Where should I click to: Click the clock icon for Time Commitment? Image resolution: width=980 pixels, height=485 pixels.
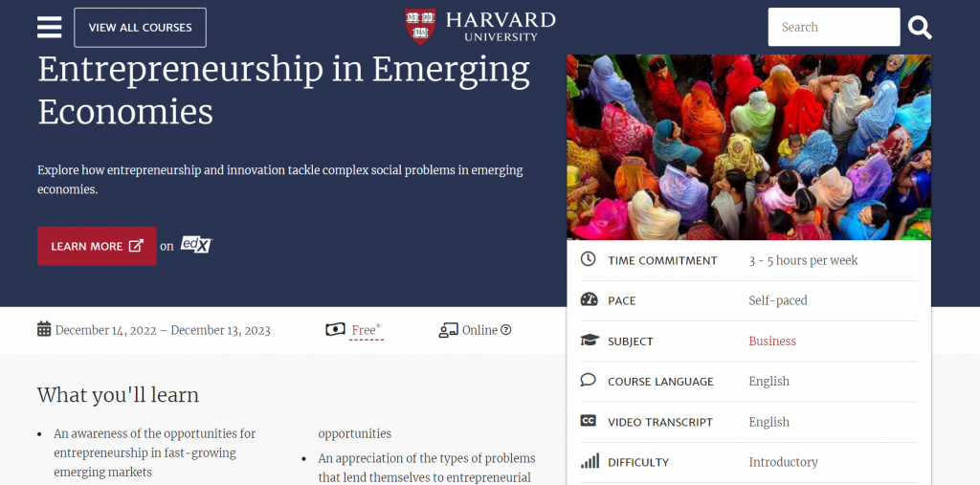[x=589, y=260]
